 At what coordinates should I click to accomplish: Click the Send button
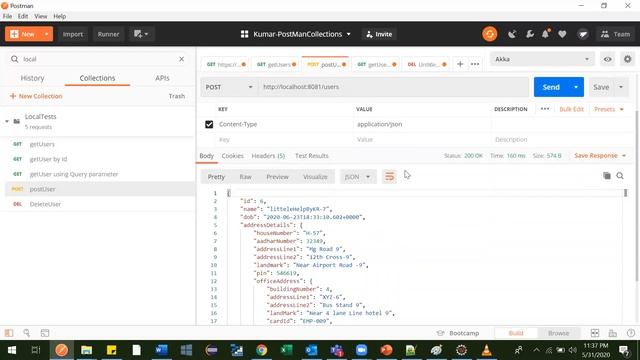[551, 87]
